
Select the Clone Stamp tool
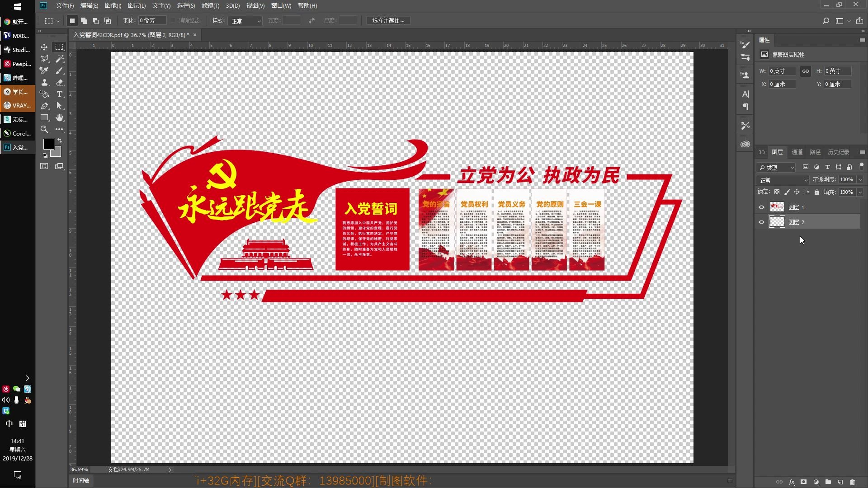[44, 82]
